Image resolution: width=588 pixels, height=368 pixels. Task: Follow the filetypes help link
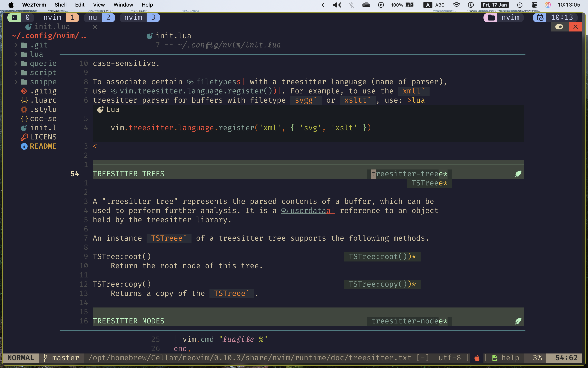tap(216, 82)
